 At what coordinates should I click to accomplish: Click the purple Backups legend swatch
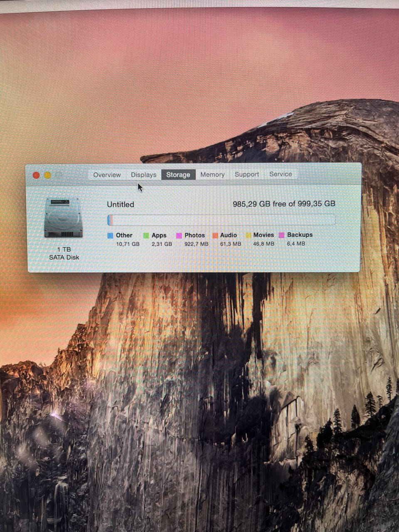click(x=281, y=235)
